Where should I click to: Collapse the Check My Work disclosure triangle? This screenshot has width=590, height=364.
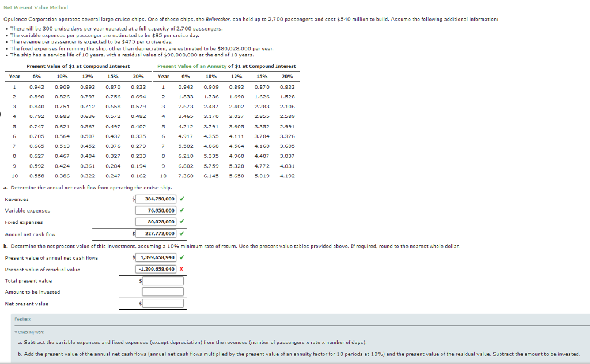pos(16,332)
